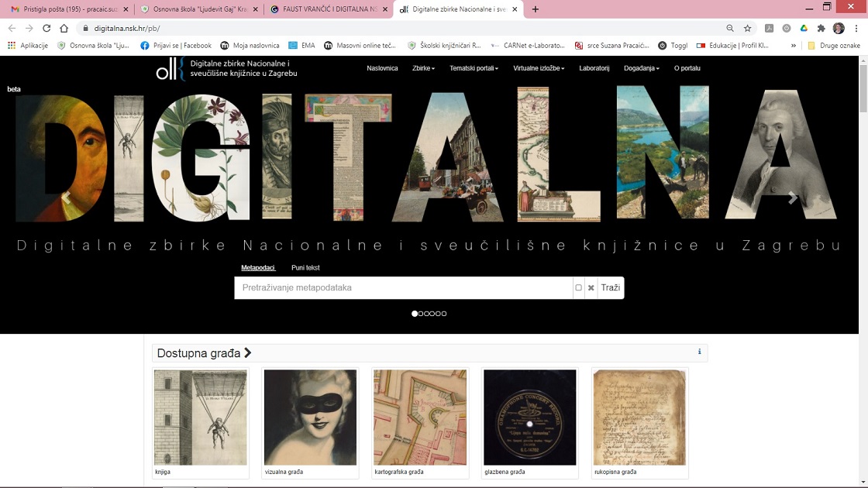Open the EMA bookmark
The image size is (868, 488).
click(x=301, y=46)
